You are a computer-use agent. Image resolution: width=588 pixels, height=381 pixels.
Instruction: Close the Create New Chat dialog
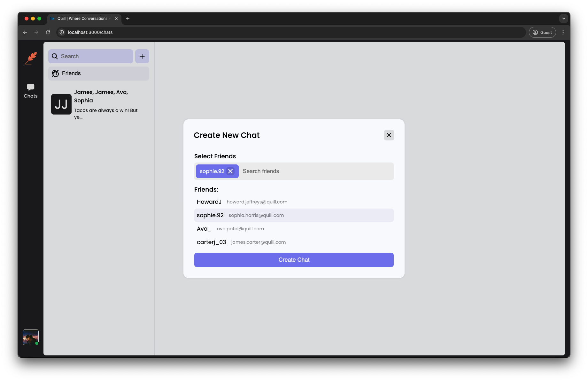click(x=389, y=135)
